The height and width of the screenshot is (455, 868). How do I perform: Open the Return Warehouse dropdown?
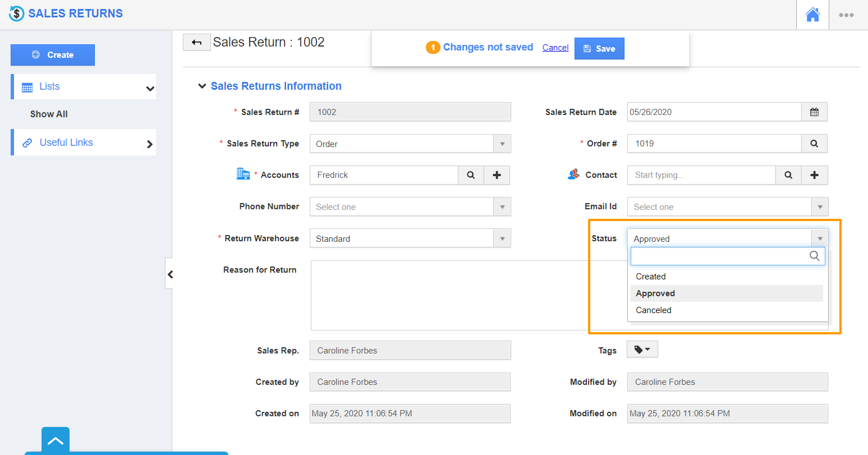coord(502,238)
